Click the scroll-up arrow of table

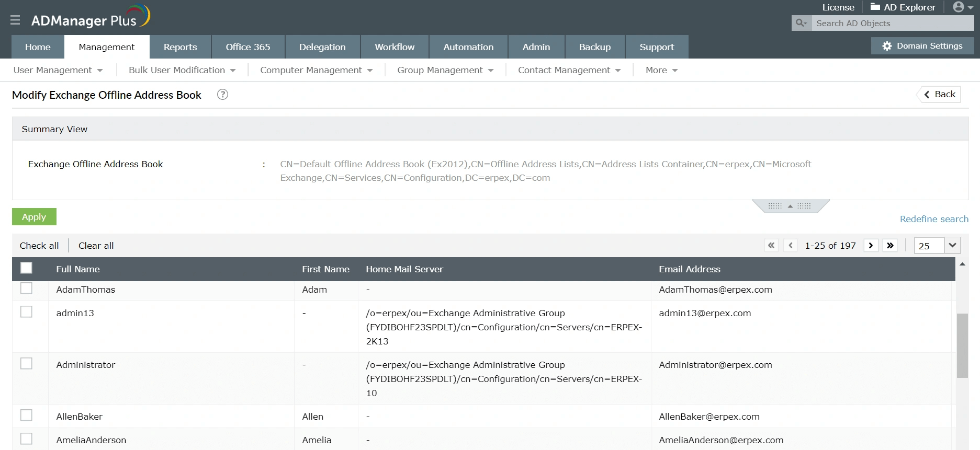[962, 264]
